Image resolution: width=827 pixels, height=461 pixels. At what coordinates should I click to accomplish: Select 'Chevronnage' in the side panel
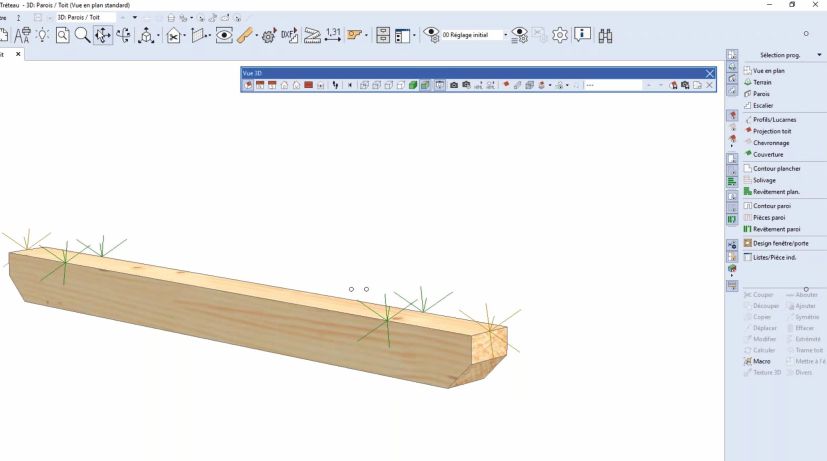click(771, 142)
